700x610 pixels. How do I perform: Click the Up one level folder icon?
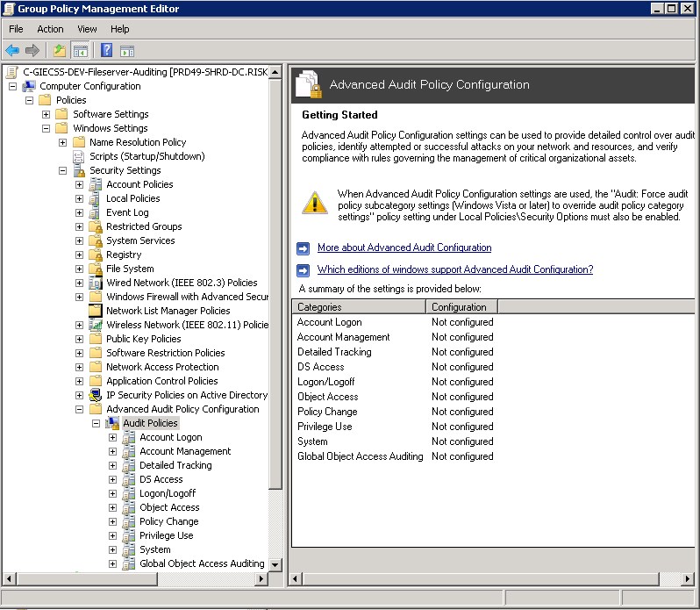pyautogui.click(x=60, y=50)
